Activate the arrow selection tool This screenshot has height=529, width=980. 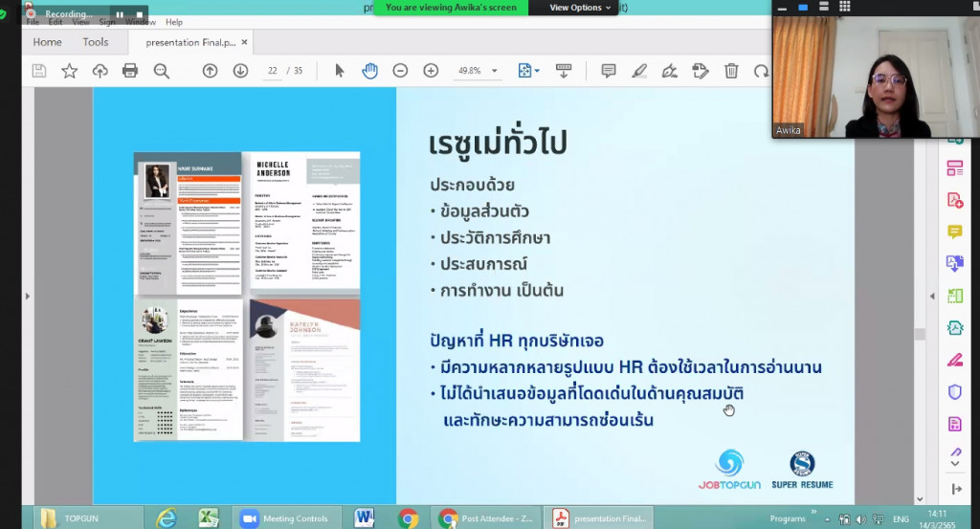click(339, 71)
